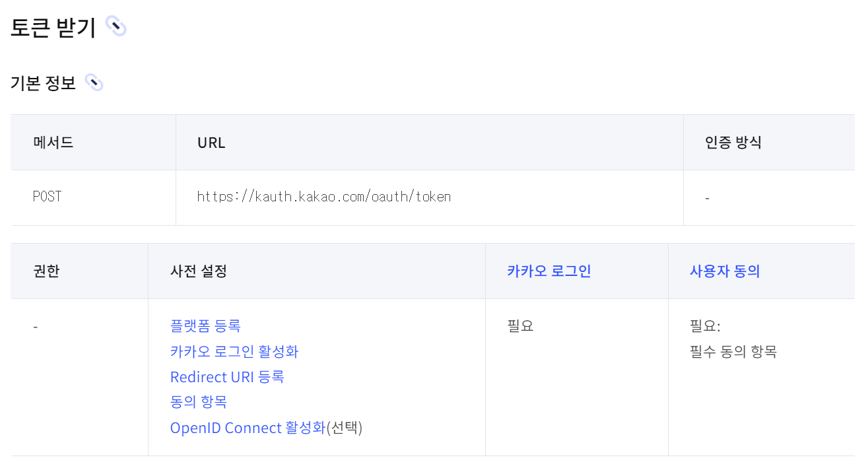868x472 pixels.
Task: Click the 필요 value under 카카오 로그인
Action: (520, 326)
